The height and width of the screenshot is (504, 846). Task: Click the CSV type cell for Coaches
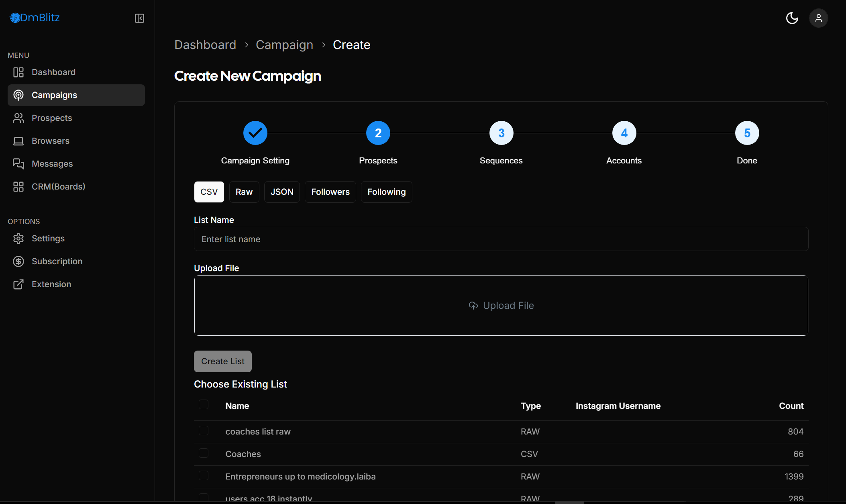tap(529, 454)
